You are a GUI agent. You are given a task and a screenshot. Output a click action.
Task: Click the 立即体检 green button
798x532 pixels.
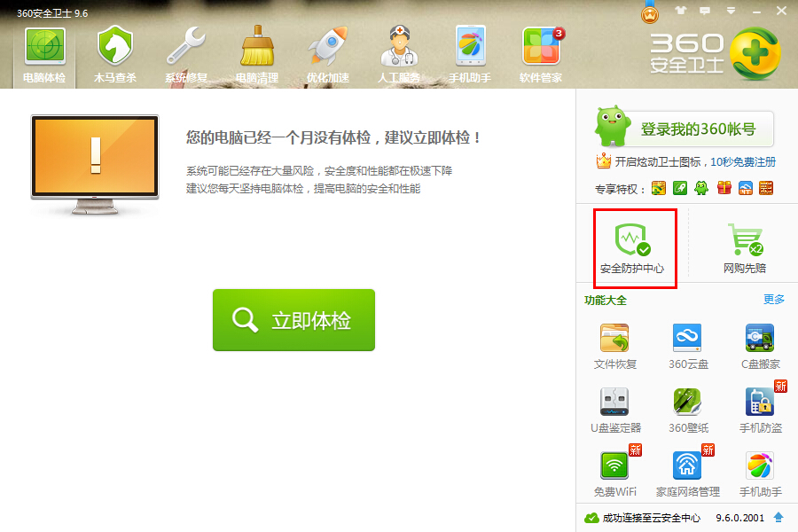(293, 320)
